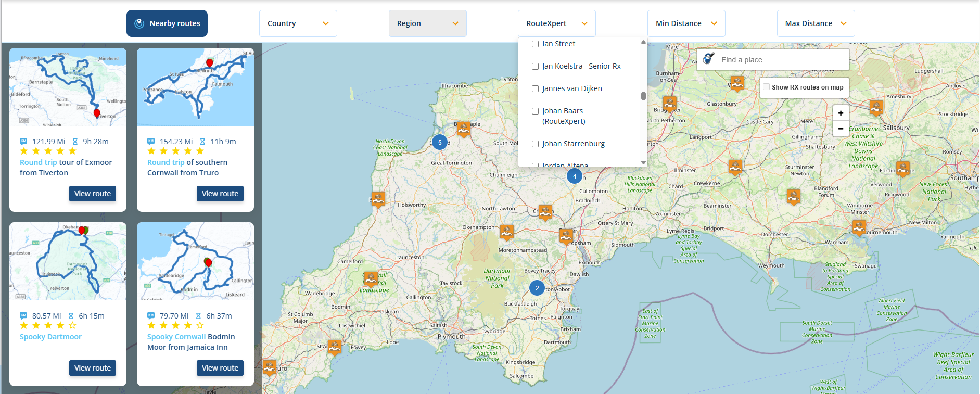This screenshot has width=980, height=394.
Task: Click the map zoom out minus button
Action: (841, 129)
